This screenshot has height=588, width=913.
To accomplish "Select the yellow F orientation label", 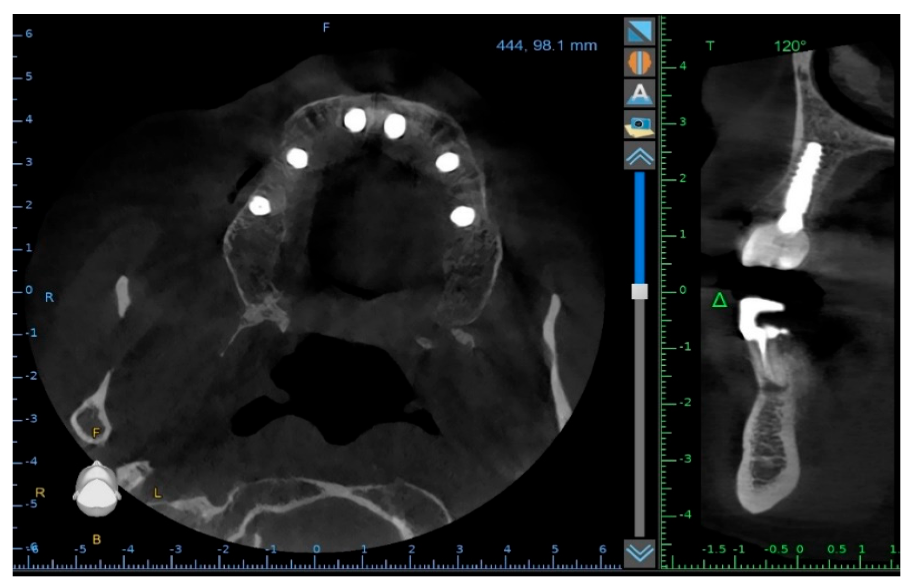I will (x=96, y=432).
